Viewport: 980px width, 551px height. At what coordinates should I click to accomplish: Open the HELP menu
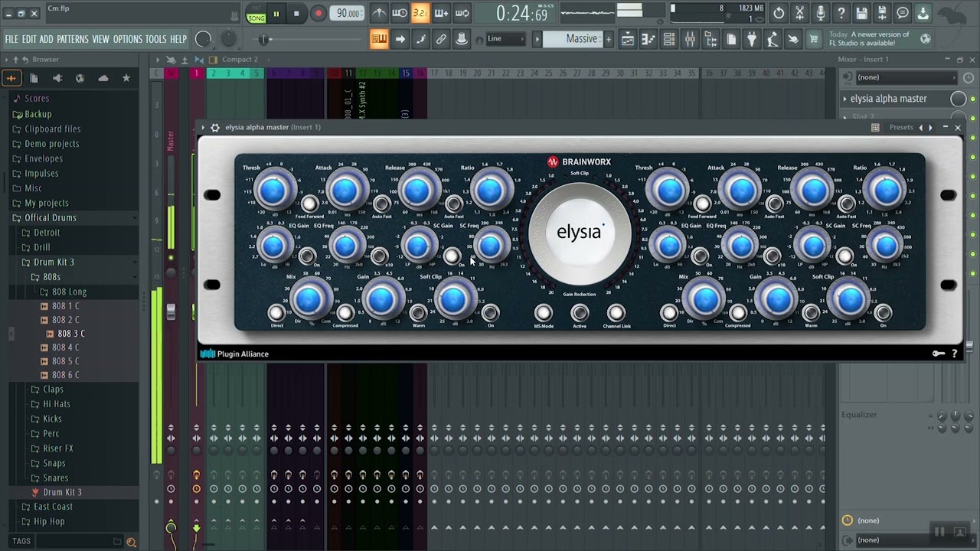tap(178, 39)
